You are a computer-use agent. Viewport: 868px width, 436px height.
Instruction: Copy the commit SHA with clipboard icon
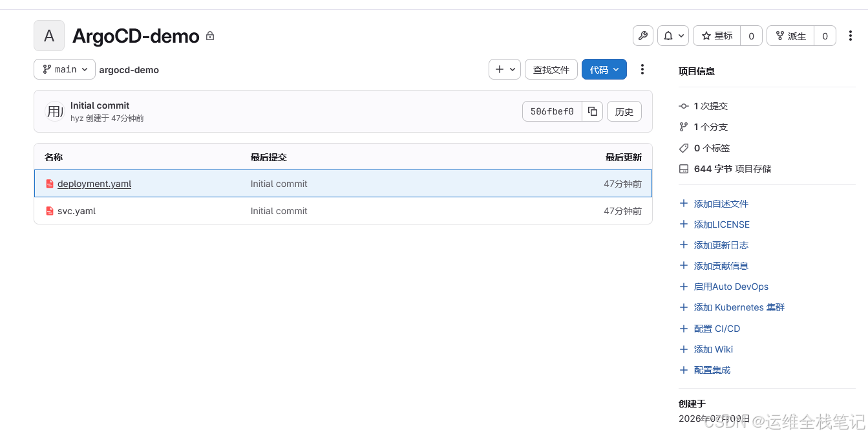tap(593, 111)
